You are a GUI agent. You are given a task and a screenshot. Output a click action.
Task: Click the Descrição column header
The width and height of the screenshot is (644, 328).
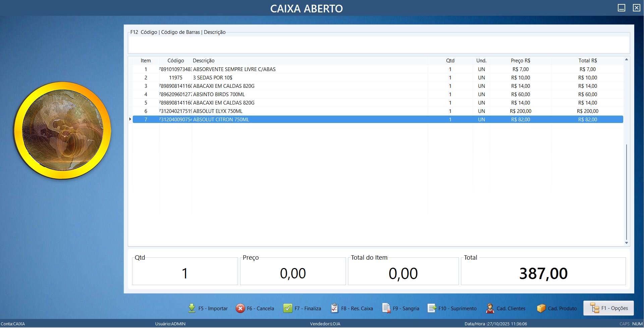(203, 61)
